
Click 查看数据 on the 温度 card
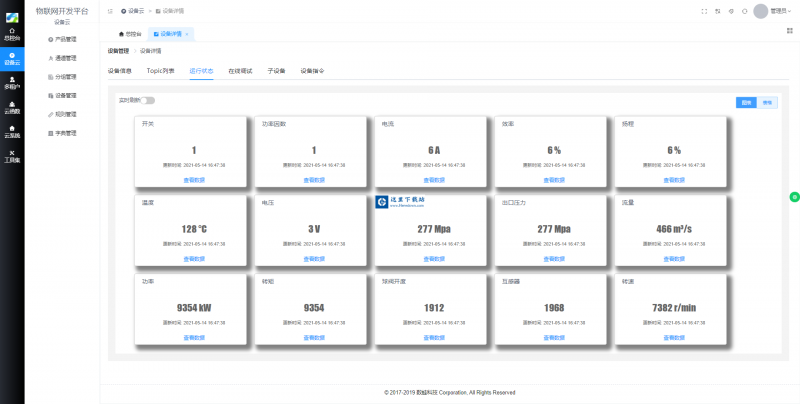[194, 258]
